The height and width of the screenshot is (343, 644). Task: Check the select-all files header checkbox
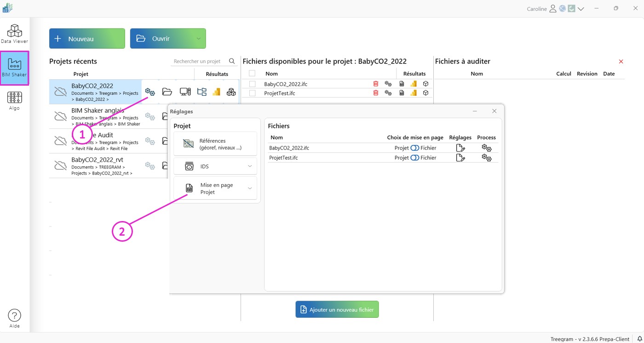click(252, 74)
